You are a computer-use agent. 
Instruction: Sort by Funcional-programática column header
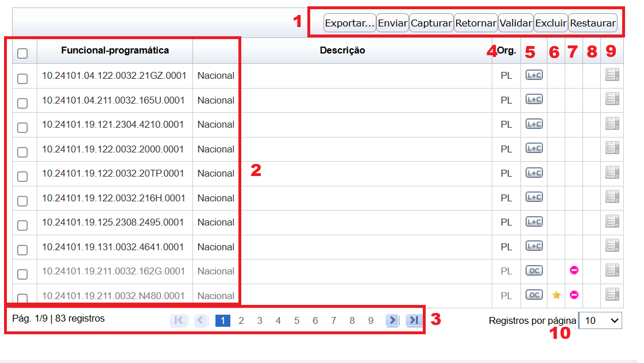(115, 51)
